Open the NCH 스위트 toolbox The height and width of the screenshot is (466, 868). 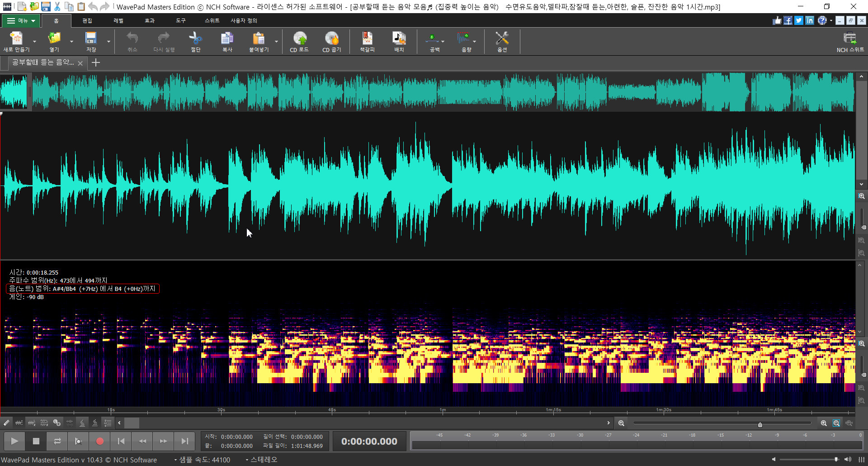click(850, 42)
